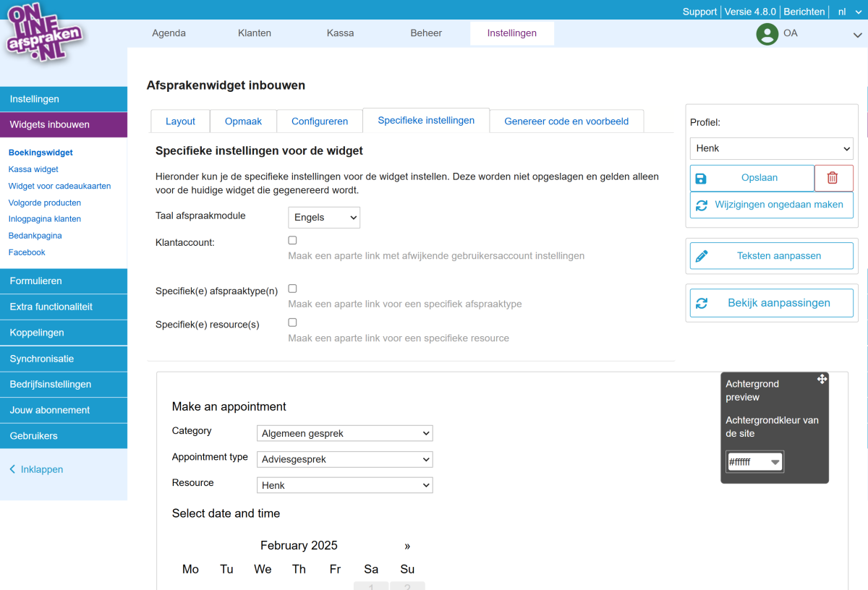
Task: Open the Agenda menu item
Action: point(169,33)
